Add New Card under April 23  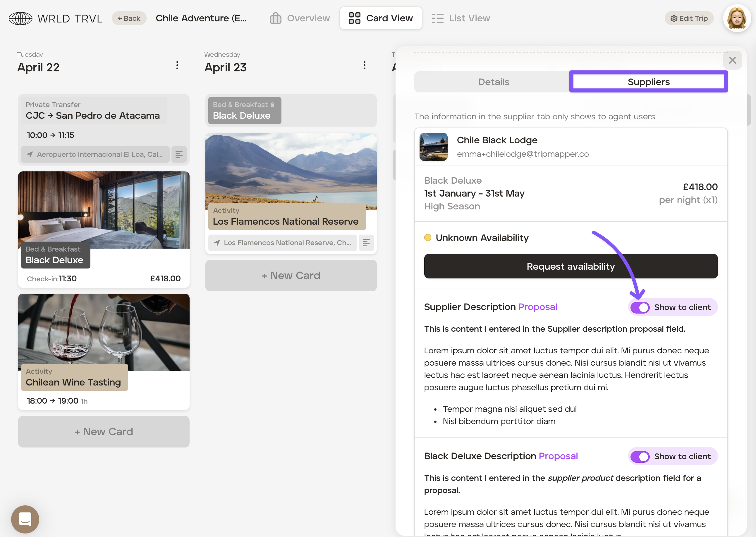(291, 276)
